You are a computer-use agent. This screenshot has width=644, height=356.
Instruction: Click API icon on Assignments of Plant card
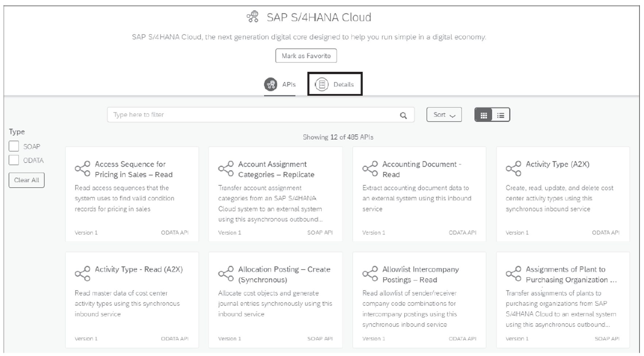pyautogui.click(x=513, y=273)
